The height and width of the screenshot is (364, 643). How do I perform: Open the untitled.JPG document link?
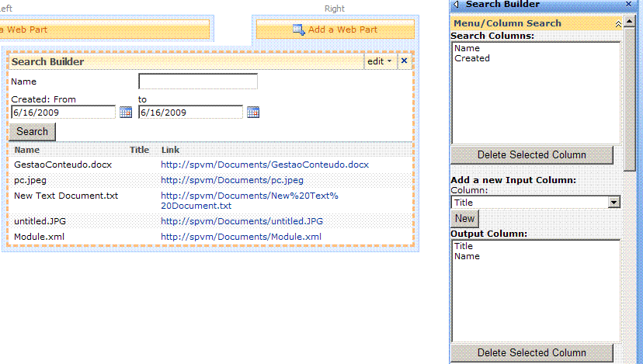click(x=242, y=221)
